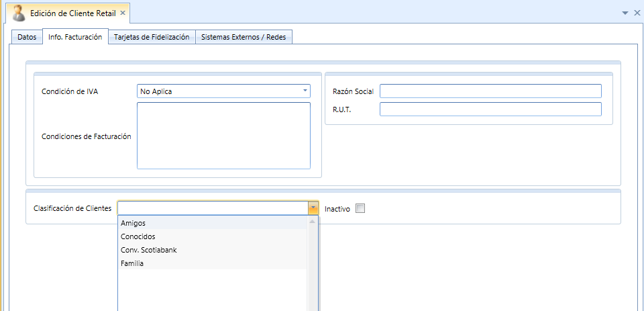Switch to the Datos tab

click(27, 37)
